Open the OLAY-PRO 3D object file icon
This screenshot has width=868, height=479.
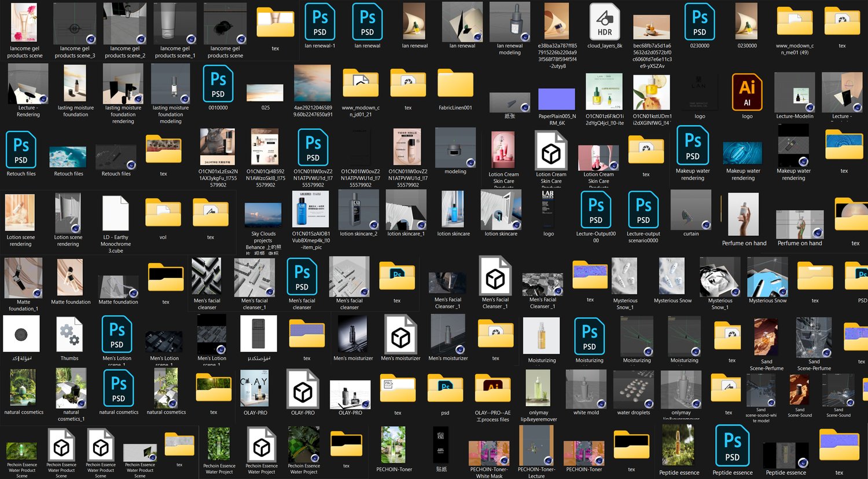pyautogui.click(x=303, y=389)
